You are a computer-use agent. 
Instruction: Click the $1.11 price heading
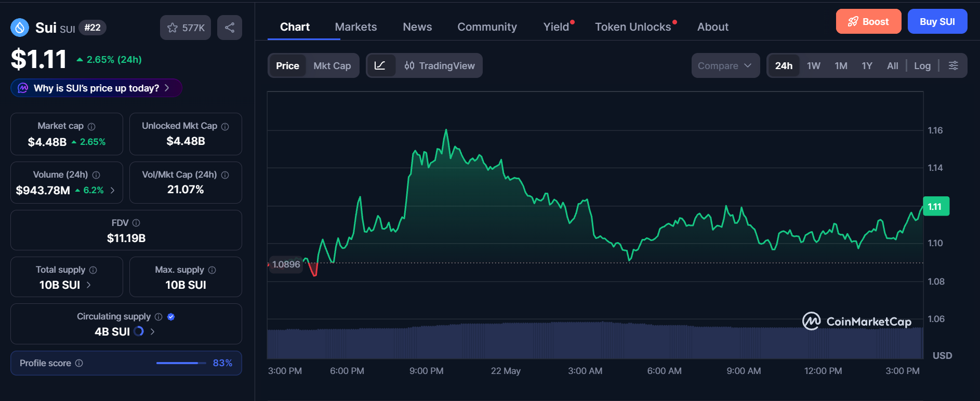point(39,59)
